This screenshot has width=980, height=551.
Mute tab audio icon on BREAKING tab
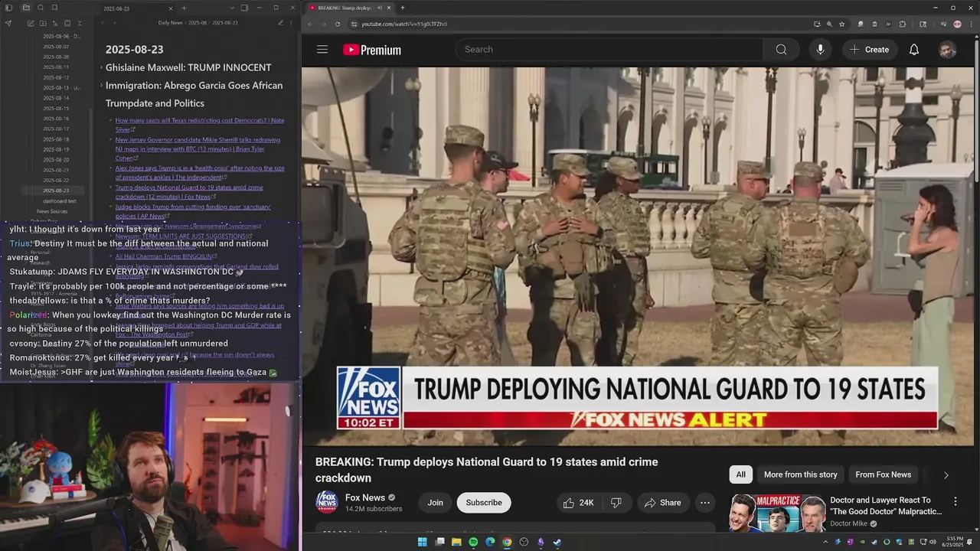[380, 8]
